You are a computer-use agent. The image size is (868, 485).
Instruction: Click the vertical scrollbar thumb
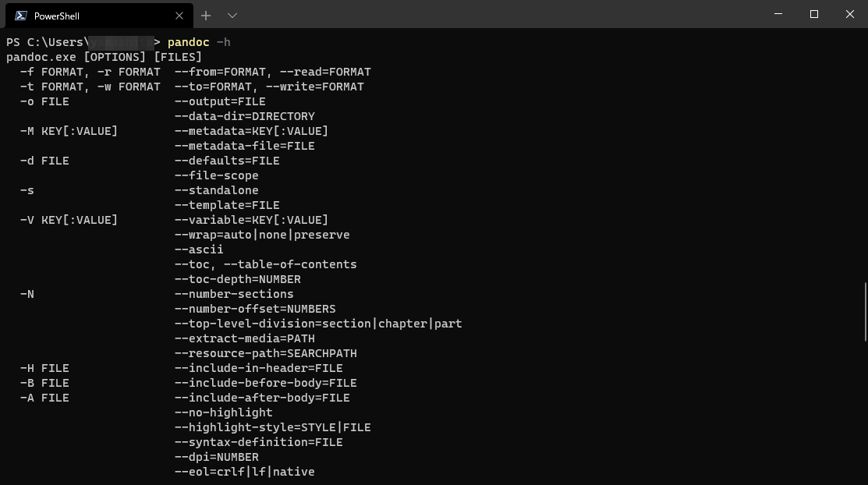pyautogui.click(x=865, y=312)
